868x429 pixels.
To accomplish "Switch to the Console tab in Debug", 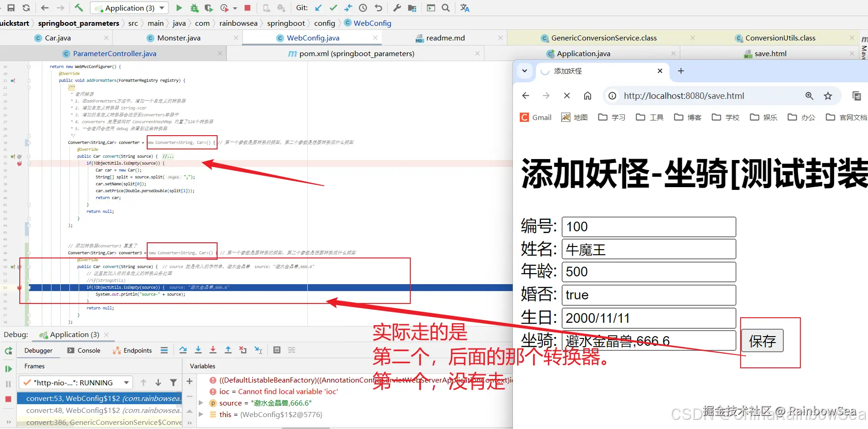I will (84, 350).
